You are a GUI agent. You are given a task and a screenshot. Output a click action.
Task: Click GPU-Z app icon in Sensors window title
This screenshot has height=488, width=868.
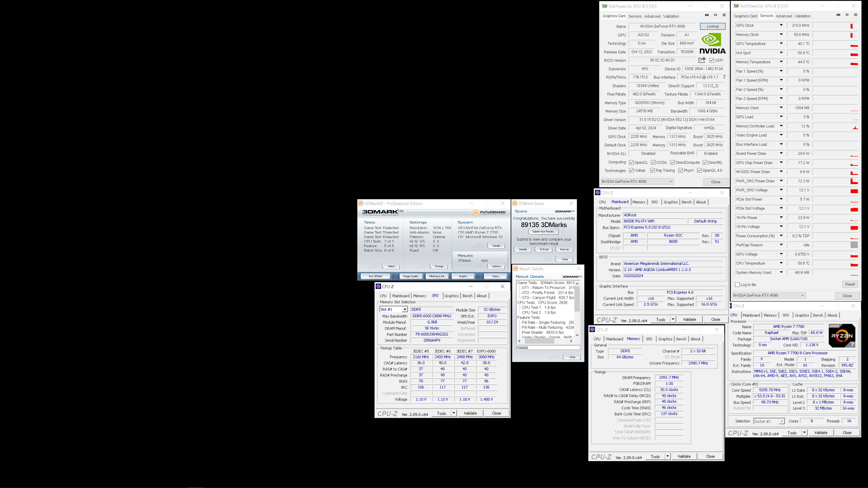click(x=736, y=6)
